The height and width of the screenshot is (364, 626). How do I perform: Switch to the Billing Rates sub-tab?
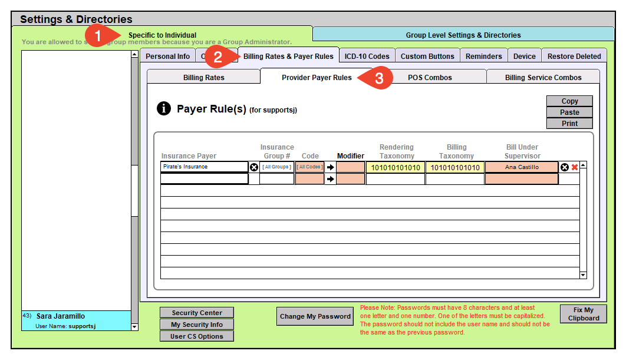point(203,77)
